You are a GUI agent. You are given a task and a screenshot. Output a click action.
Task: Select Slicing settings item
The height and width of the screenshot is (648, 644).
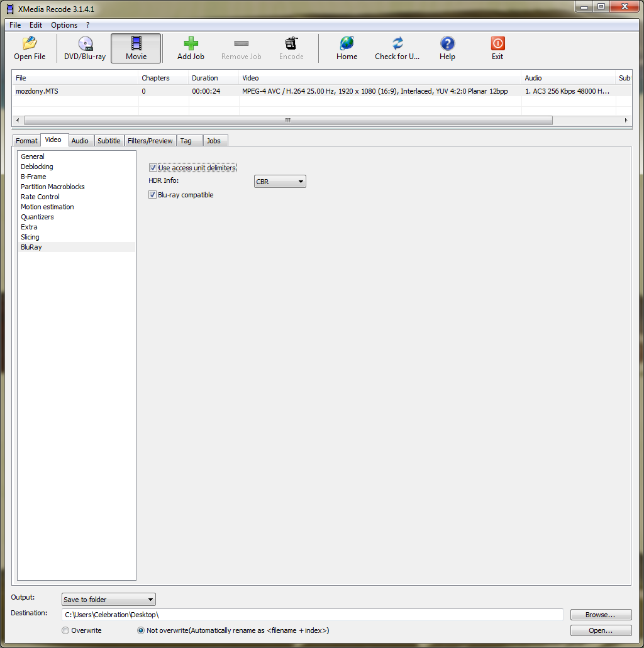coord(77,237)
